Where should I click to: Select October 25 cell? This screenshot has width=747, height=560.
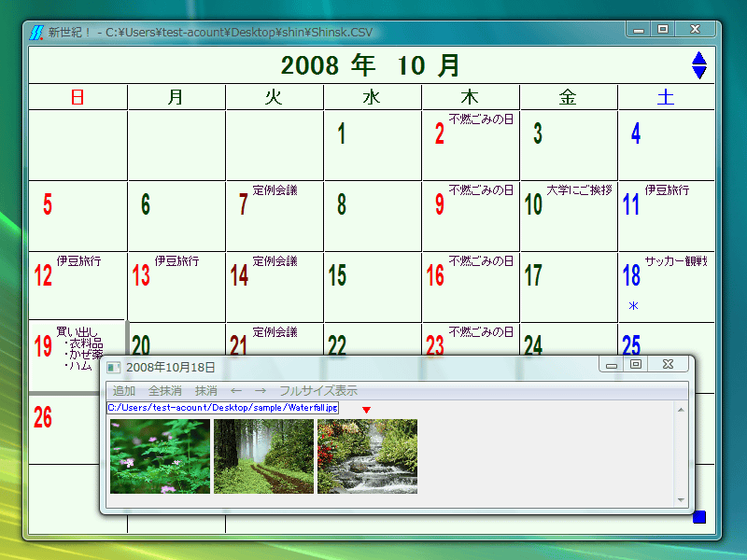tap(667, 339)
